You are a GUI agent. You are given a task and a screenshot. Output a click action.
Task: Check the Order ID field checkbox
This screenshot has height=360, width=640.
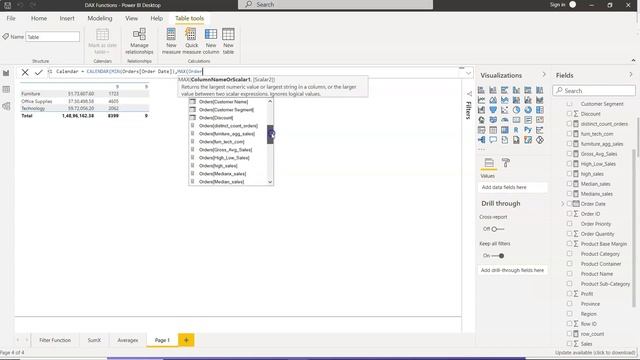[569, 213]
